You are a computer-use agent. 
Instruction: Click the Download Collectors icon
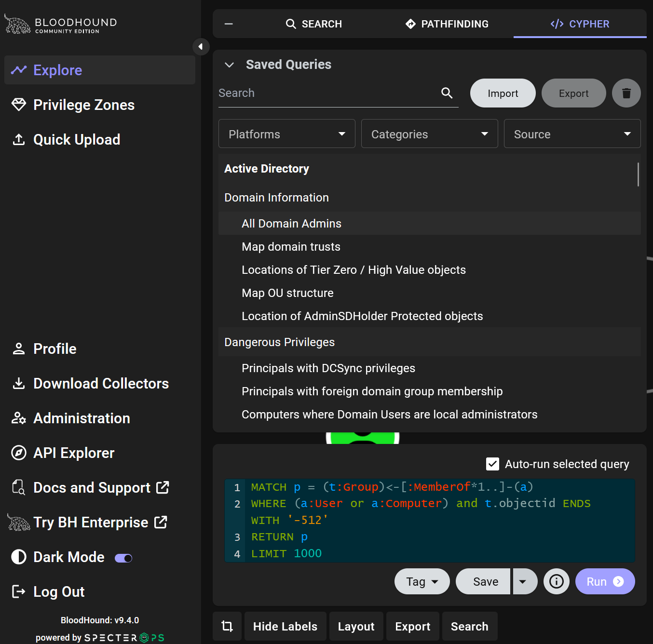19,383
